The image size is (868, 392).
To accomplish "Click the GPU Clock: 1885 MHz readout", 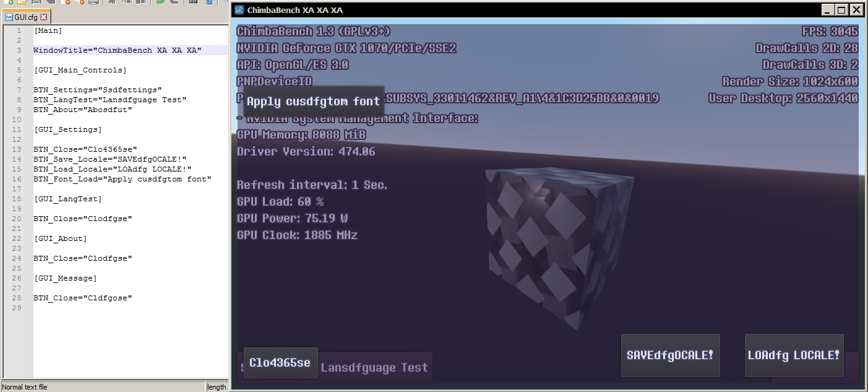I will click(x=298, y=235).
